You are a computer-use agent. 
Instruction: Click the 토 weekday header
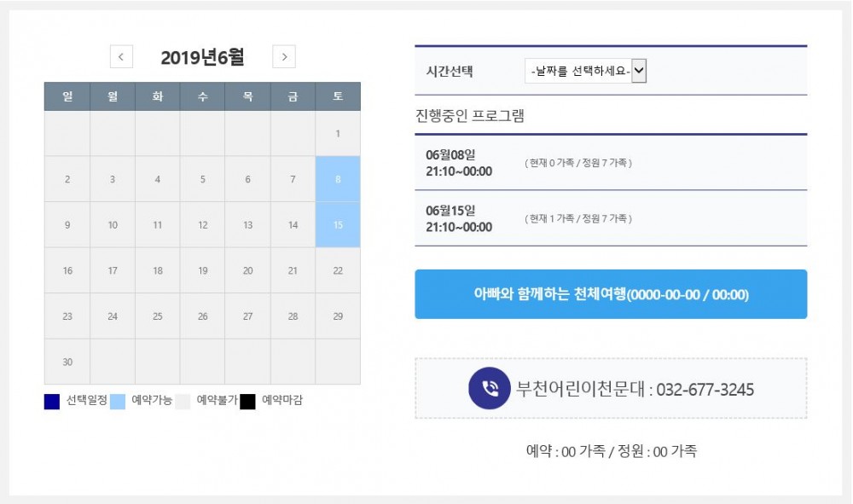337,96
